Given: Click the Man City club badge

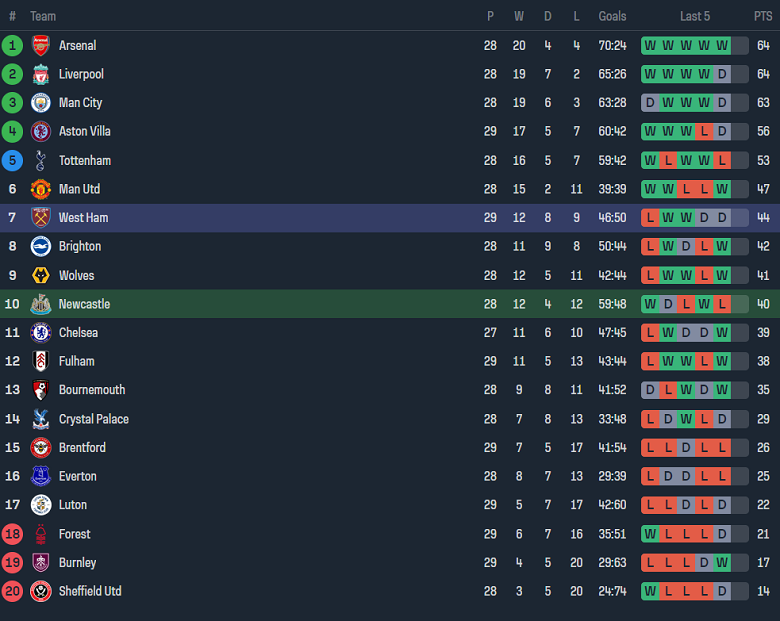Looking at the screenshot, I should point(40,103).
